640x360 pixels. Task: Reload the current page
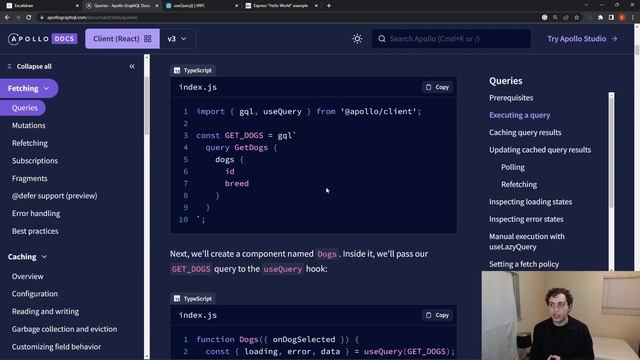(x=29, y=18)
